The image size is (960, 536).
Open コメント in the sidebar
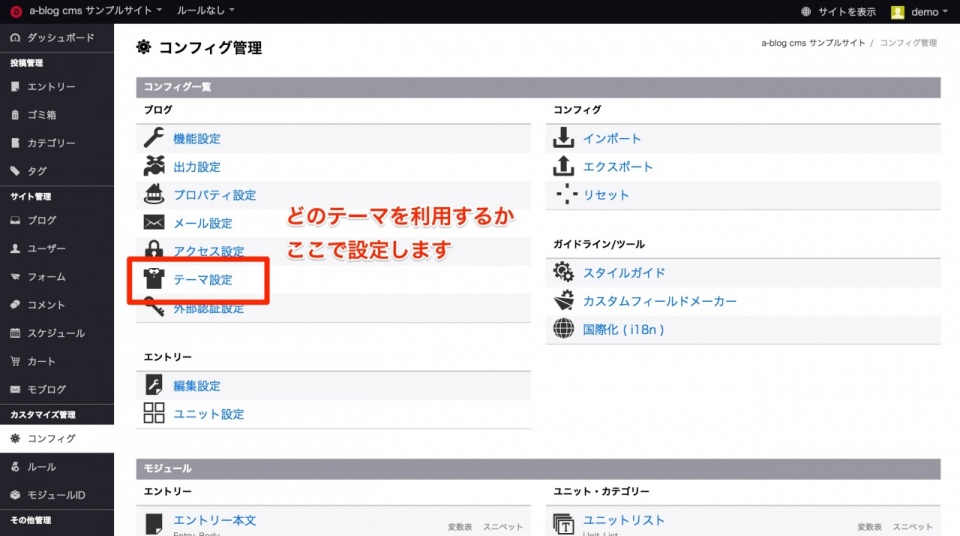click(57, 305)
